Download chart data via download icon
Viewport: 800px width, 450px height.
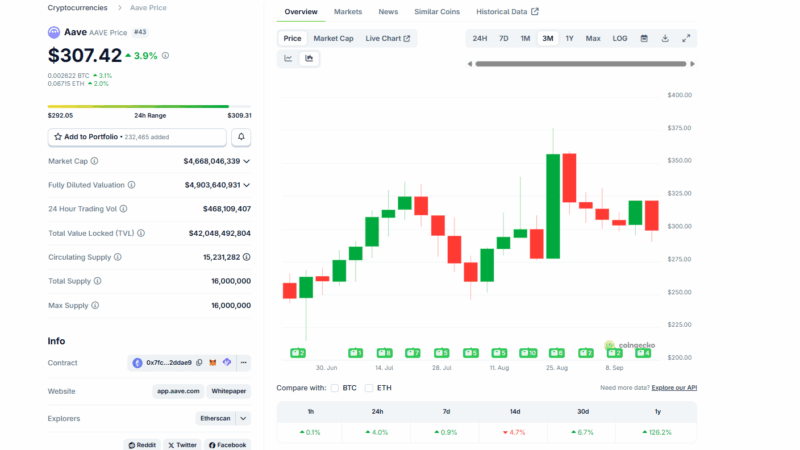point(666,38)
